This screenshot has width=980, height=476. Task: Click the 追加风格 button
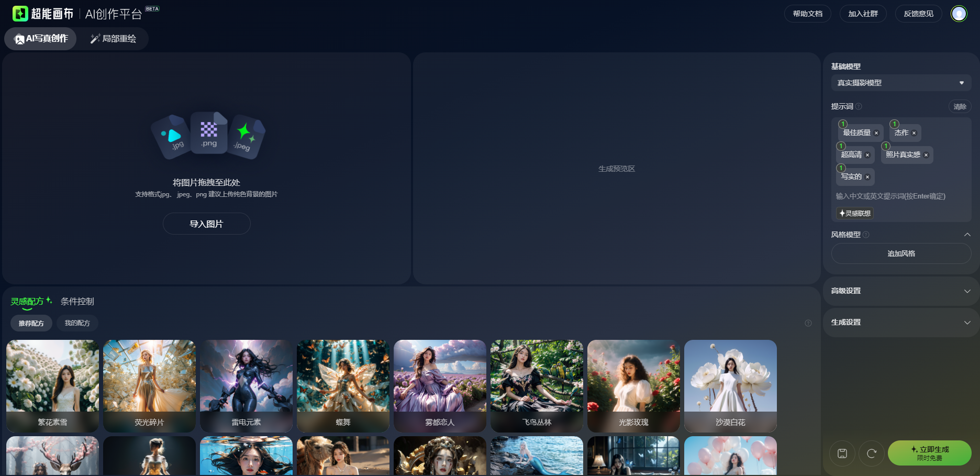tap(901, 253)
